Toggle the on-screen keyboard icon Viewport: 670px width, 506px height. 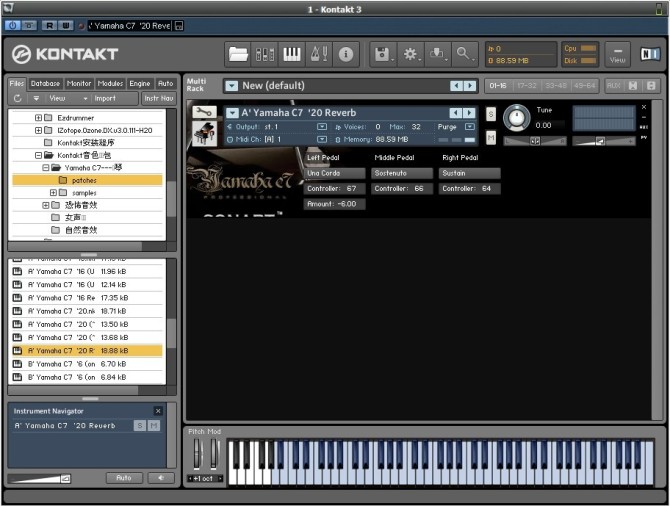(292, 54)
